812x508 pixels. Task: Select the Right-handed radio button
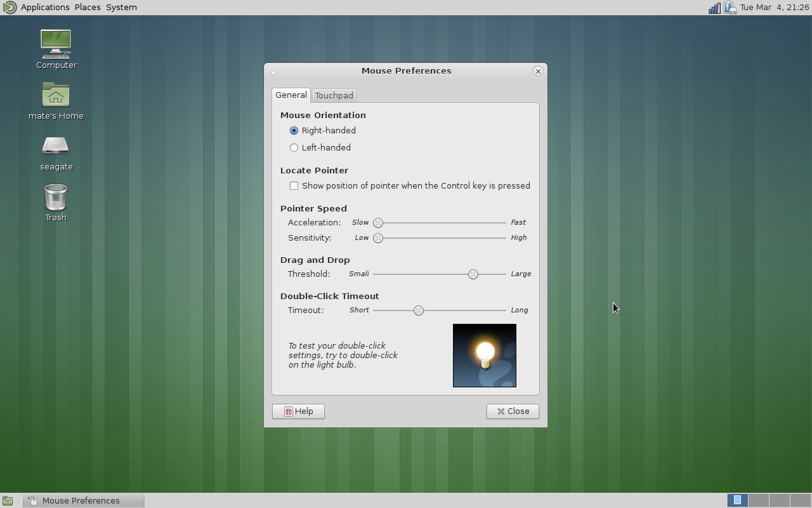[x=294, y=131]
